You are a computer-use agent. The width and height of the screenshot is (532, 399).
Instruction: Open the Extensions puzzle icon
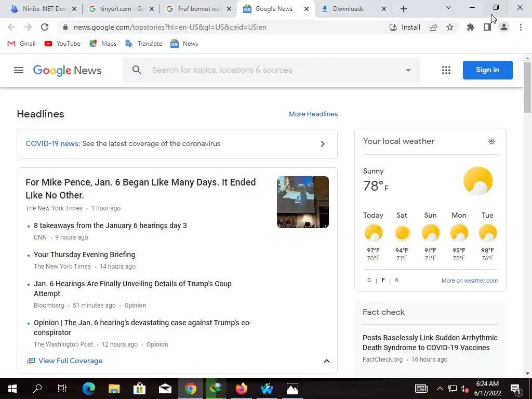pos(471,27)
